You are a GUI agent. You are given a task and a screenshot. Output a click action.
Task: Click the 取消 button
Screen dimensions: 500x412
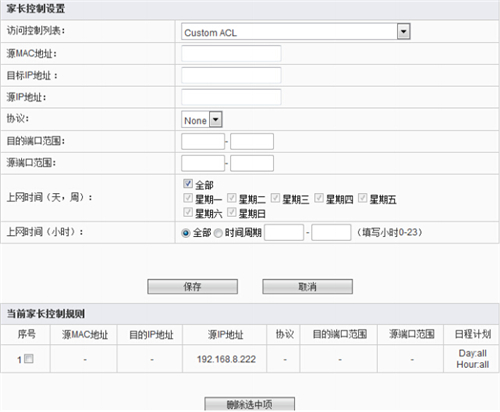point(307,287)
